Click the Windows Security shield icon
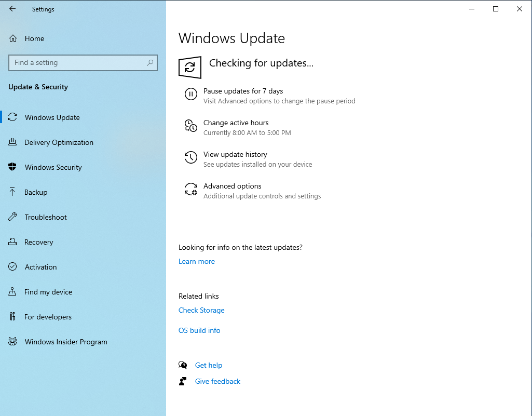The image size is (532, 416). 12,167
